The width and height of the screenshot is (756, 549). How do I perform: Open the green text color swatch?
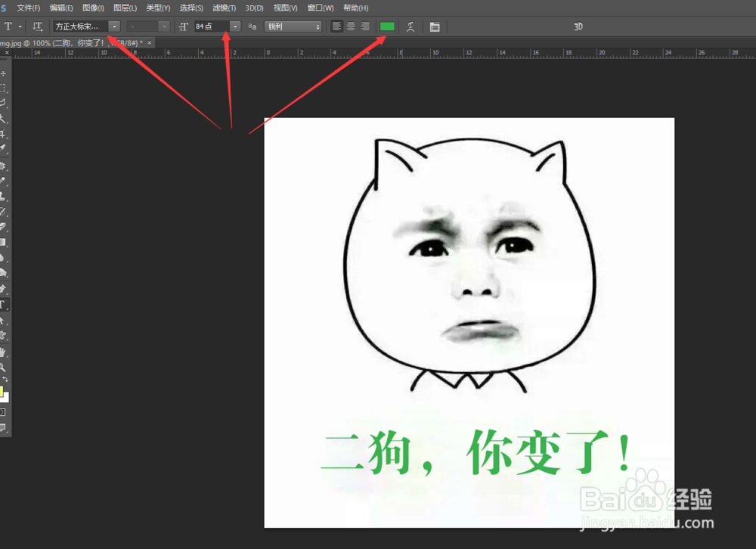pyautogui.click(x=387, y=26)
